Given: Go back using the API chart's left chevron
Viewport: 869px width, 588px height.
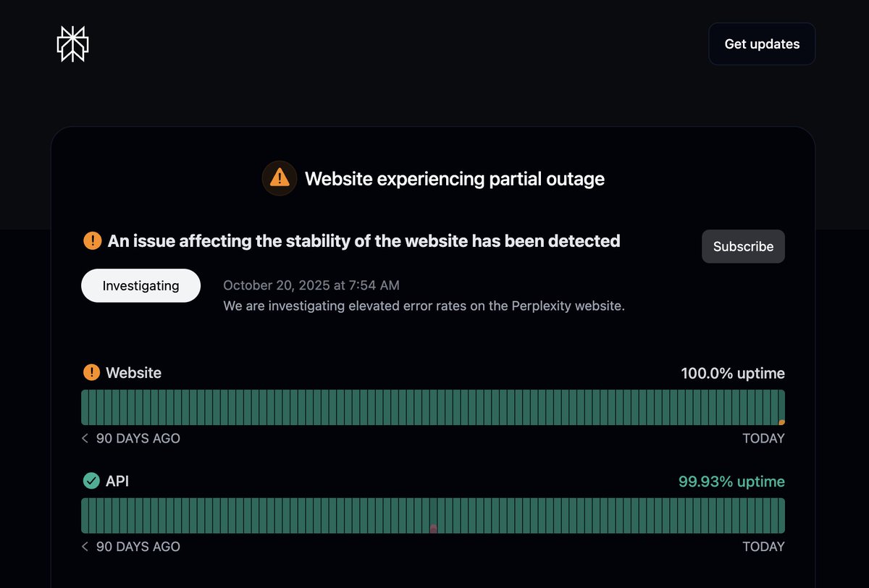Looking at the screenshot, I should tap(85, 547).
